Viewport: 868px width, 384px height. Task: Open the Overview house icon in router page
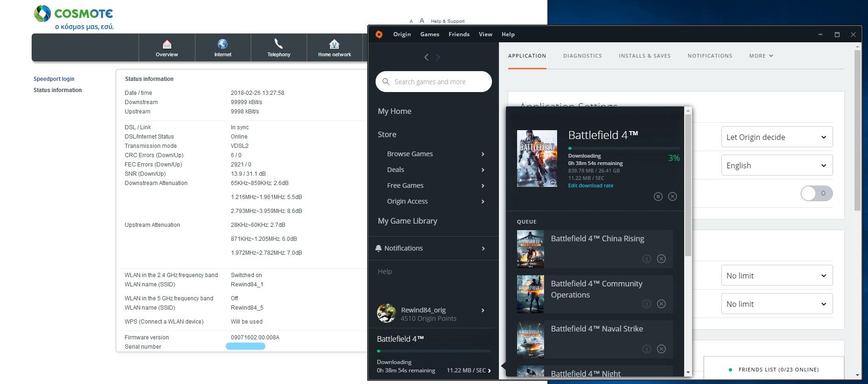[167, 45]
